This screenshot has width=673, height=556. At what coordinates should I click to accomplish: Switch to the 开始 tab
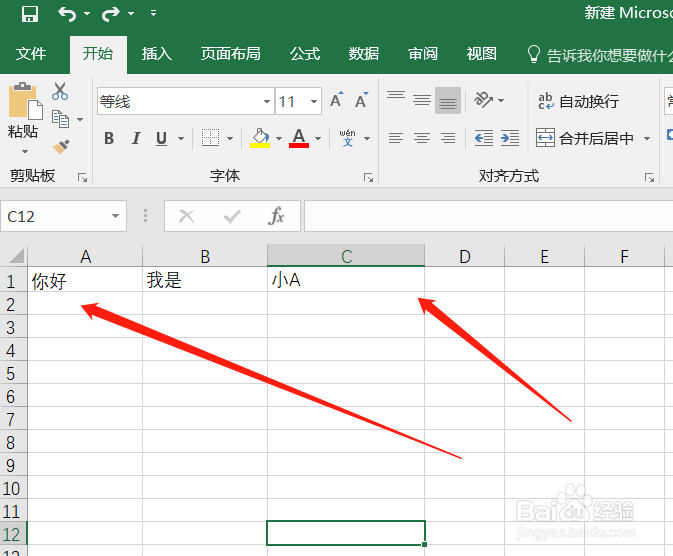[x=98, y=54]
